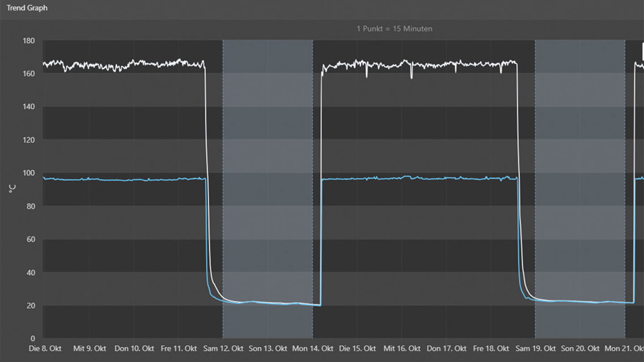Screen dimensions: 644x362
Task: Select the "Mon 21. Okt" date label
Action: click(x=624, y=349)
